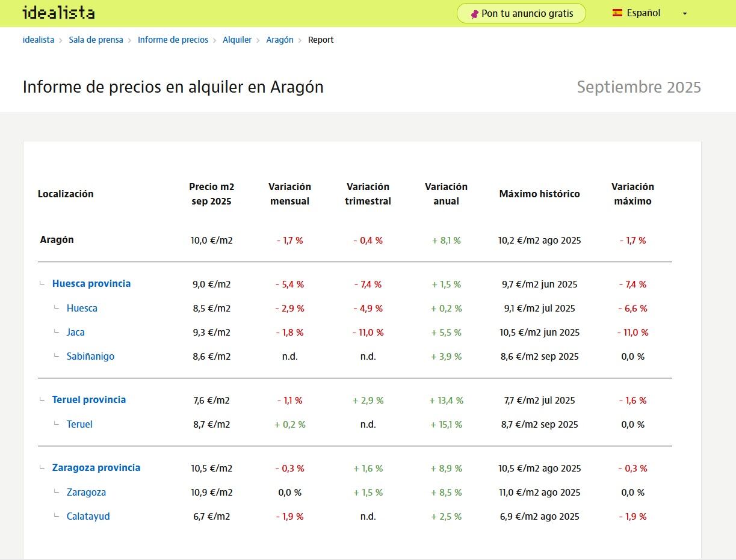Click the idealista logo
The image size is (736, 560).
[x=57, y=13]
